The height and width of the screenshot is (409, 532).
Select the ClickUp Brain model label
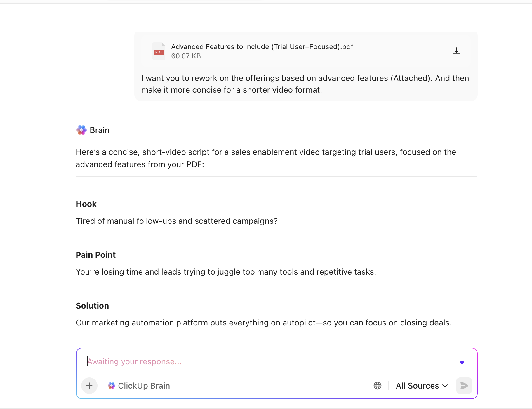144,386
